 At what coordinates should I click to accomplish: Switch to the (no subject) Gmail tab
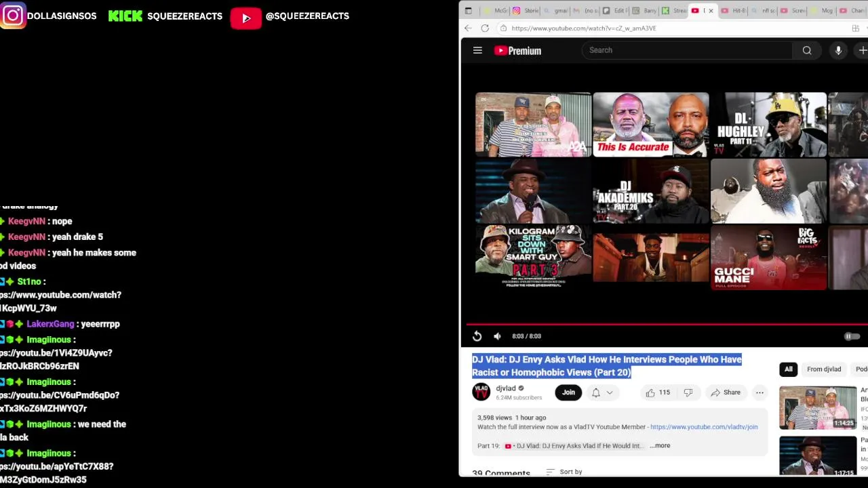tap(585, 11)
